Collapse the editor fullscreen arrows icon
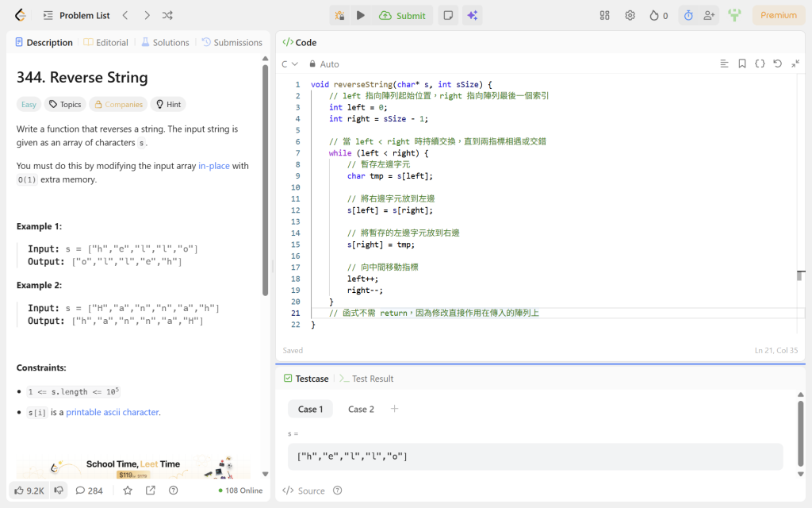This screenshot has height=508, width=812. (795, 63)
